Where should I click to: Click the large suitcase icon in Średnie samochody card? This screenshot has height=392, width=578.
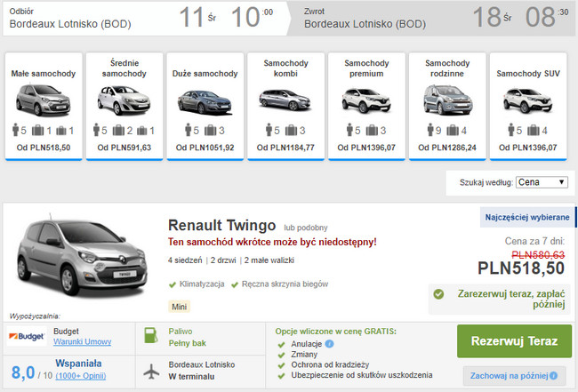click(x=118, y=130)
